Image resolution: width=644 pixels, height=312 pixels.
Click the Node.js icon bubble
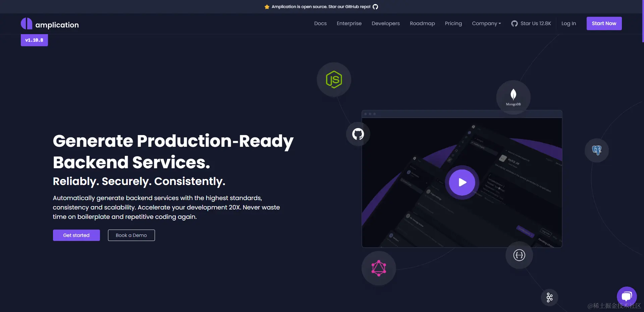(x=334, y=79)
